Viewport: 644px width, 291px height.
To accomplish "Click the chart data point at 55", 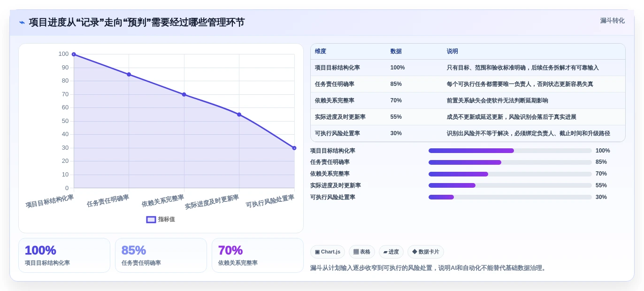I will [x=239, y=115].
